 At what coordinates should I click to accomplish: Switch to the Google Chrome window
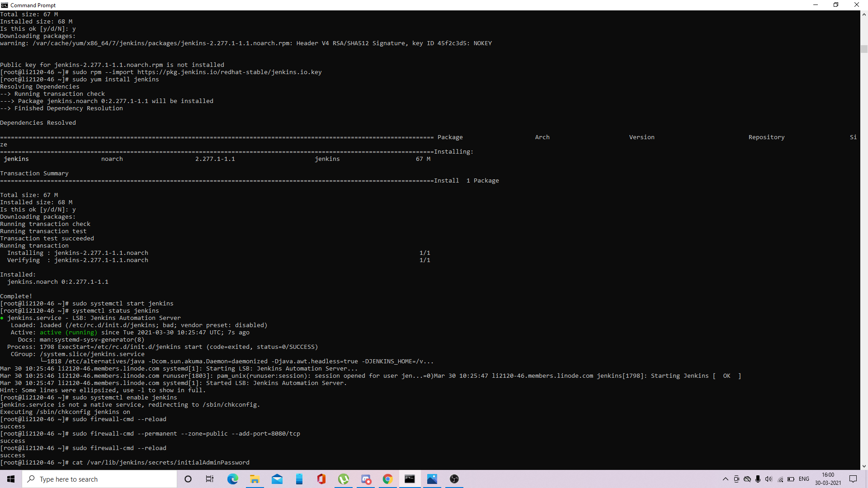tap(388, 479)
